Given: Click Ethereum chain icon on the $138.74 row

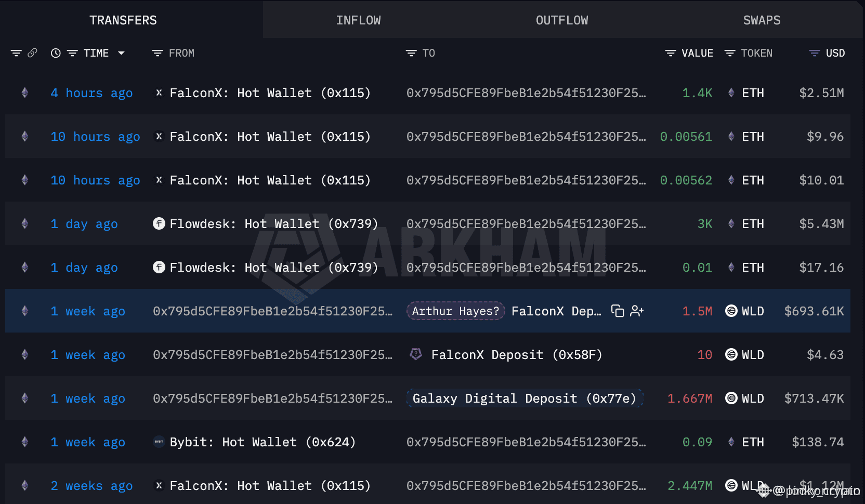Looking at the screenshot, I should (24, 442).
